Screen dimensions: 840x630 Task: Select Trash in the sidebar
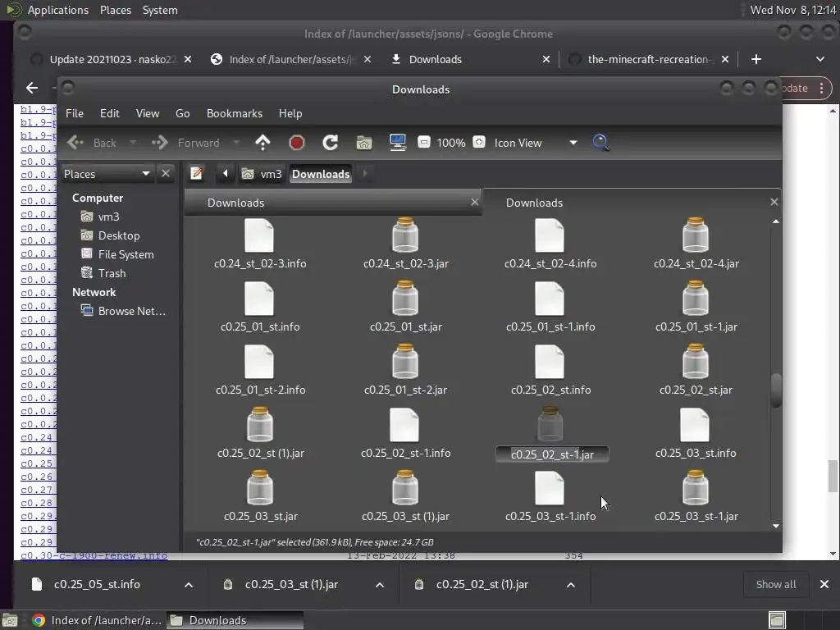(x=112, y=273)
